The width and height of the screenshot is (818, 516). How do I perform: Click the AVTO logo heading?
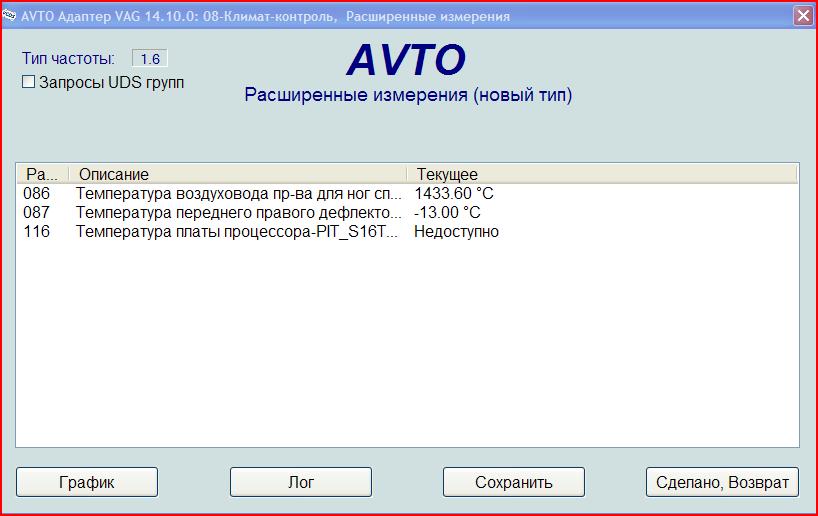(x=406, y=59)
